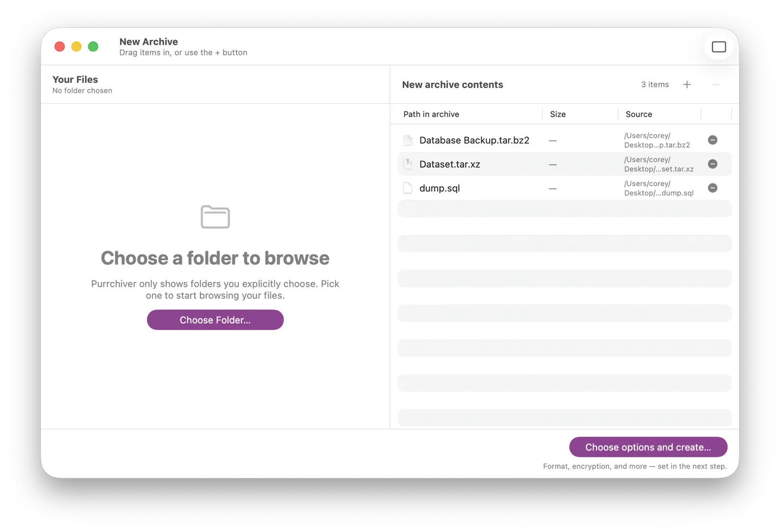
Task: Click the file icon of Database Backup.tar.bz2
Action: point(408,140)
